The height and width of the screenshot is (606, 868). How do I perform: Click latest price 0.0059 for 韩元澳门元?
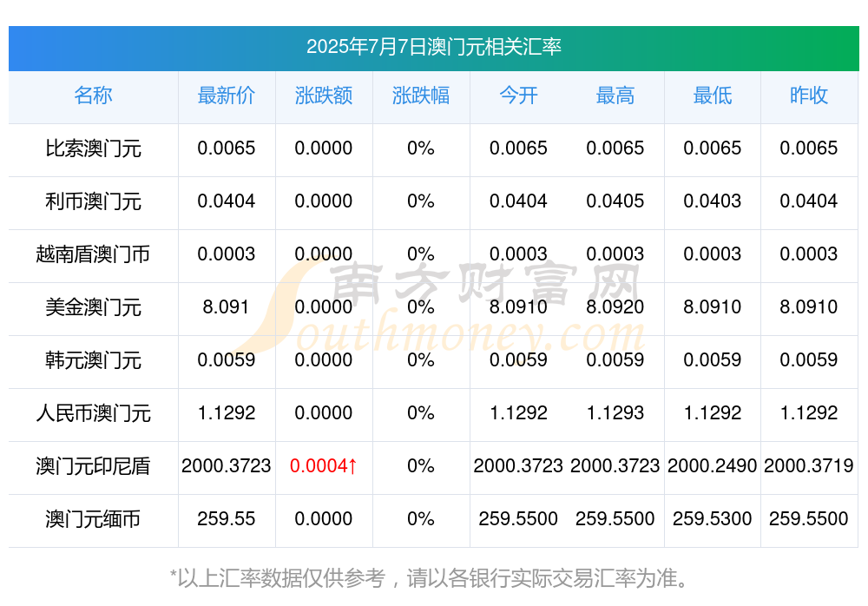tap(227, 360)
